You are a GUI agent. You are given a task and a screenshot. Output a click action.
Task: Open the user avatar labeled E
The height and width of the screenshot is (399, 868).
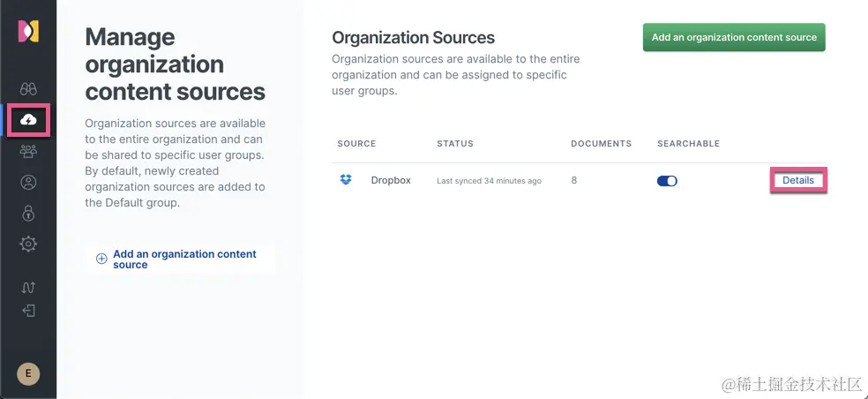coord(28,373)
